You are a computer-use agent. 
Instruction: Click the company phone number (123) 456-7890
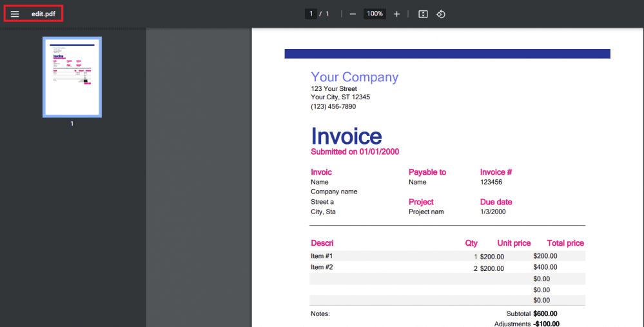333,107
